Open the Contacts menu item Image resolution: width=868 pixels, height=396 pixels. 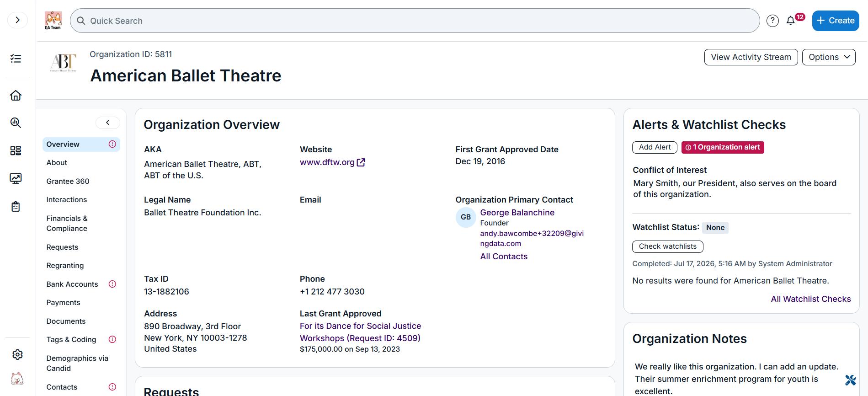[62, 387]
